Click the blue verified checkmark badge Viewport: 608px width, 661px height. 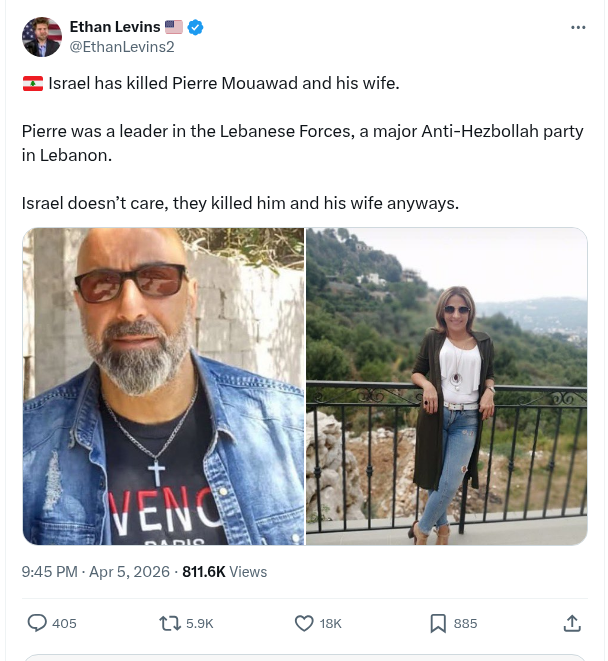coord(196,27)
